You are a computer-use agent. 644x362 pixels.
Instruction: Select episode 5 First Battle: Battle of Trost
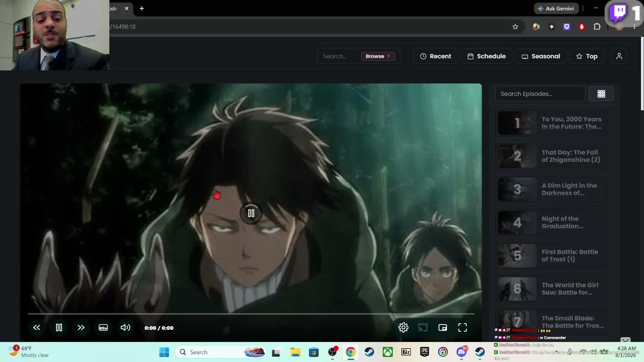pyautogui.click(x=552, y=256)
